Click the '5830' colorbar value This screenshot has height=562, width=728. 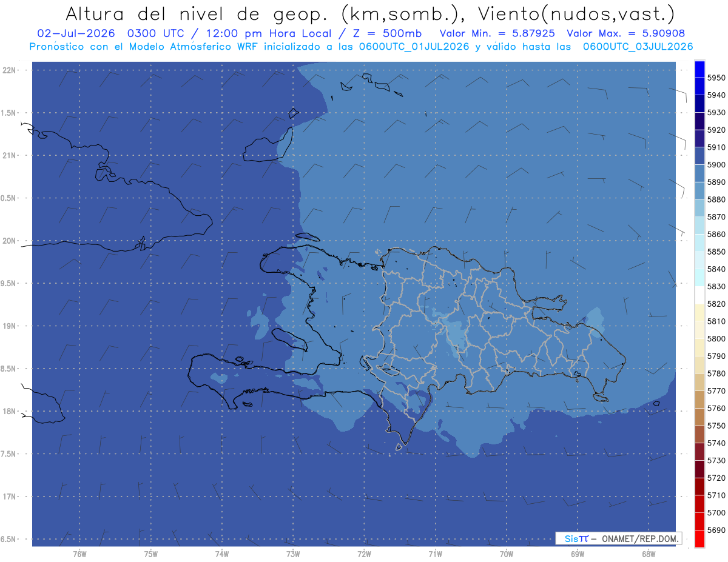(716, 287)
